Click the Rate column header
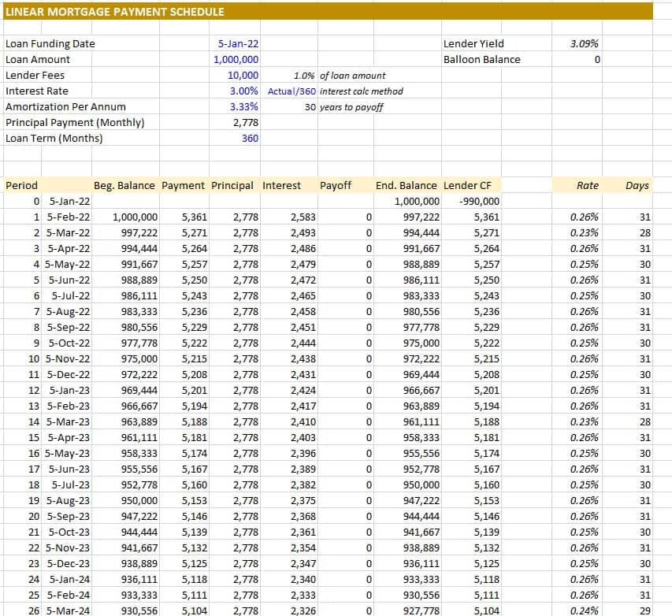Viewport: 672px width, 616px height. [x=587, y=186]
